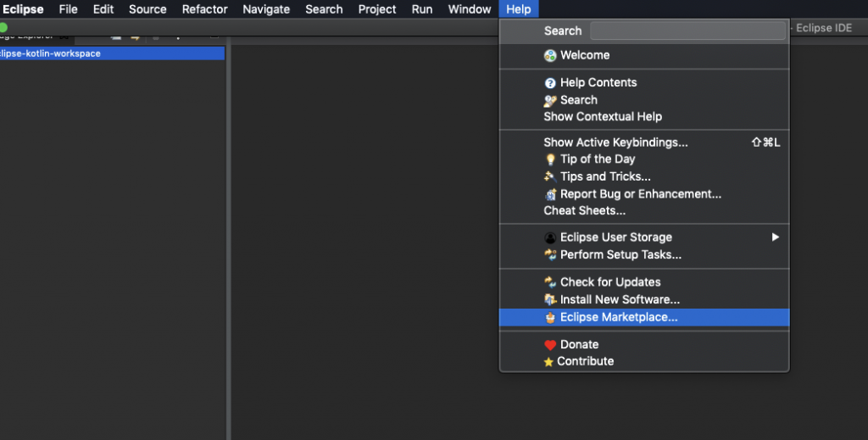
Task: Click the Tip of the Day lightbulb icon
Action: pyautogui.click(x=550, y=159)
